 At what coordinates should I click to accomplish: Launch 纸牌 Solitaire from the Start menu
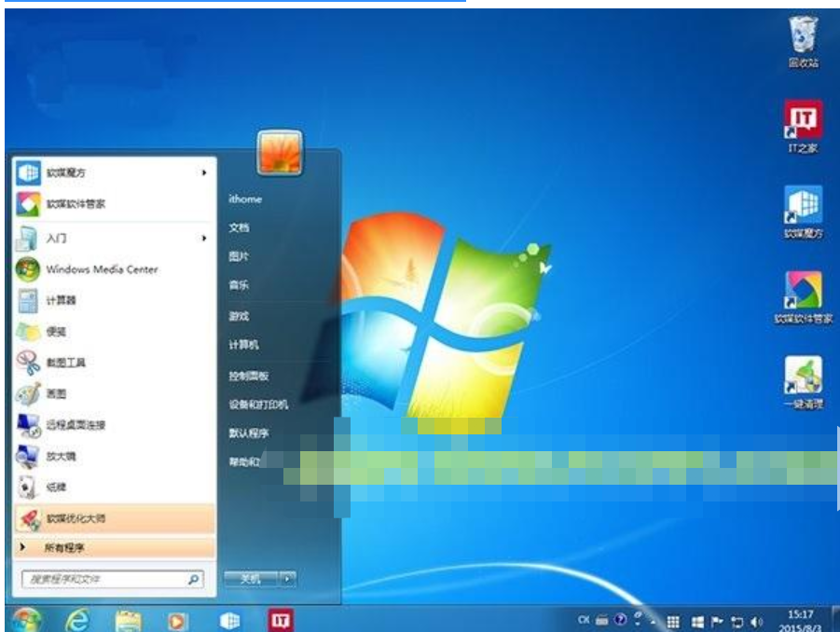(114, 487)
